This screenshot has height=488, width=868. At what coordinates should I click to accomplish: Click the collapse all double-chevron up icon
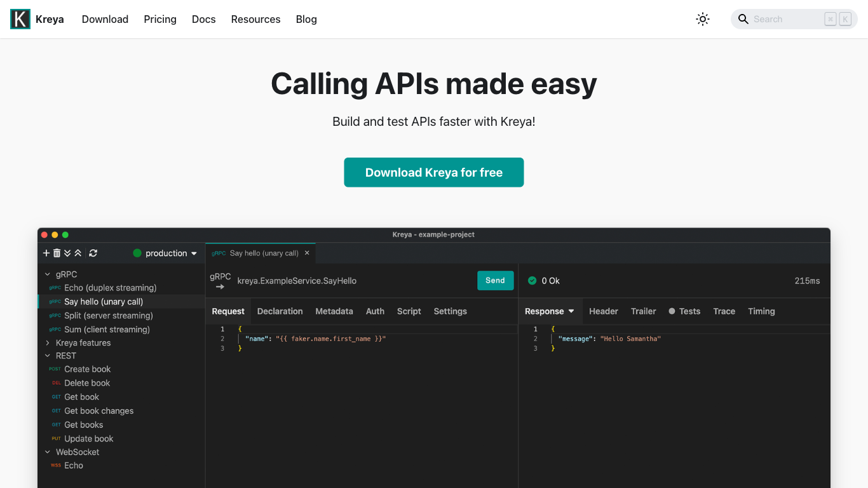pos(78,253)
